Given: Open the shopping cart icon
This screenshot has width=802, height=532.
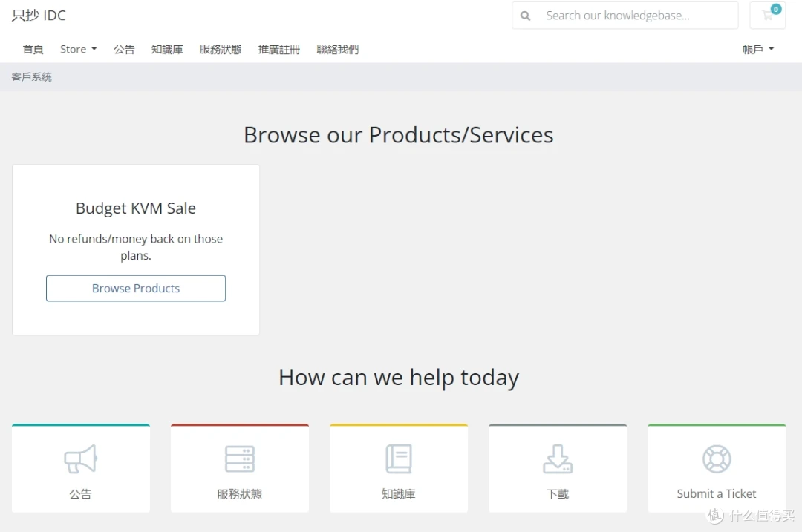Looking at the screenshot, I should pyautogui.click(x=767, y=16).
